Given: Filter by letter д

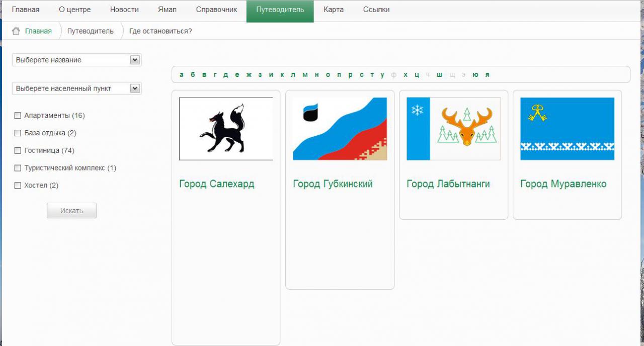Looking at the screenshot, I should point(225,75).
